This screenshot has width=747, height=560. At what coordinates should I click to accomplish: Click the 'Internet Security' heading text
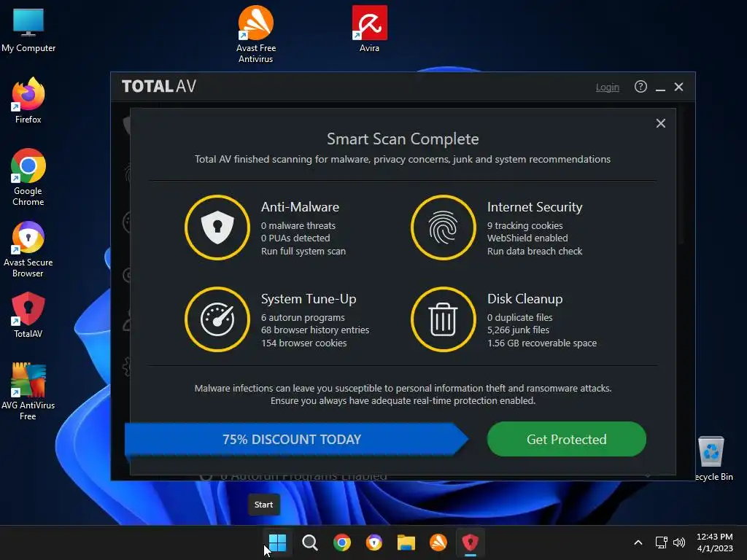tap(535, 207)
